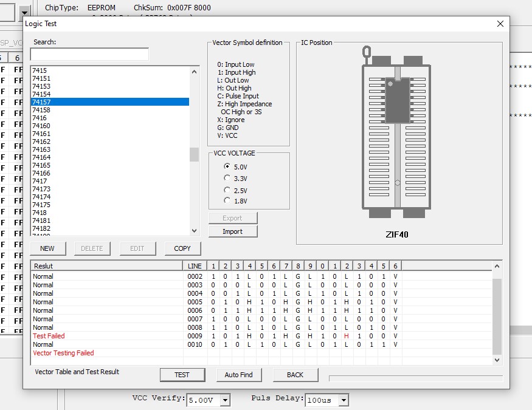This screenshot has width=532, height=410.
Task: Open the Puls Delay dropdown
Action: (x=344, y=400)
